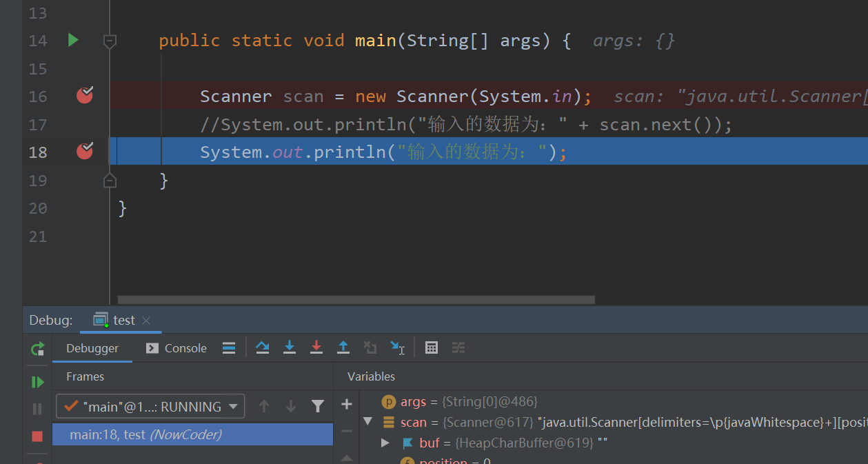
Task: Click the 'Debug:' tool window label
Action: [51, 320]
